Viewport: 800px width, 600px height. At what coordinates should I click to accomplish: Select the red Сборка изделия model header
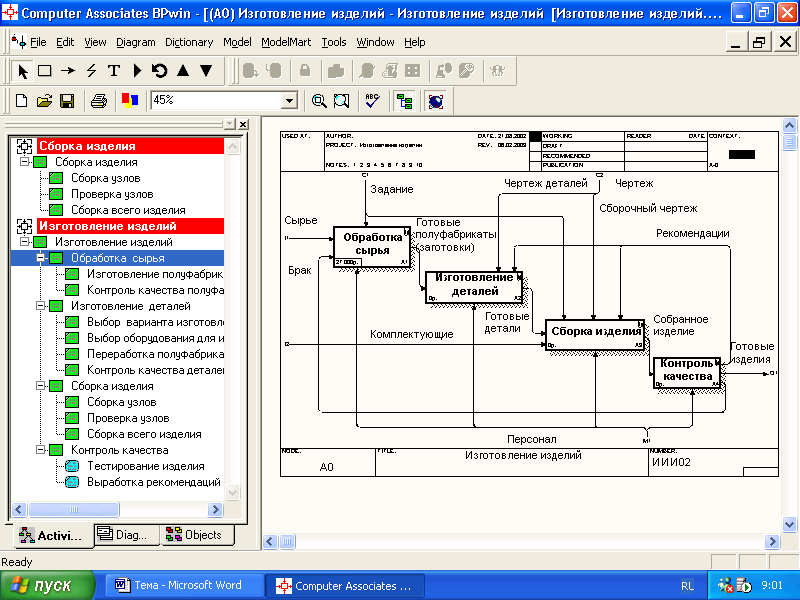pos(130,146)
